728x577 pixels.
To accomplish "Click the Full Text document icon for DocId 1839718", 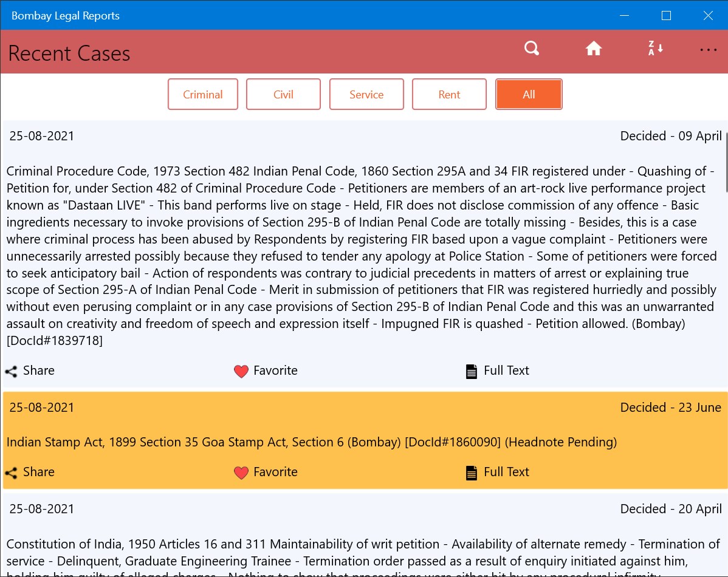I will click(472, 371).
